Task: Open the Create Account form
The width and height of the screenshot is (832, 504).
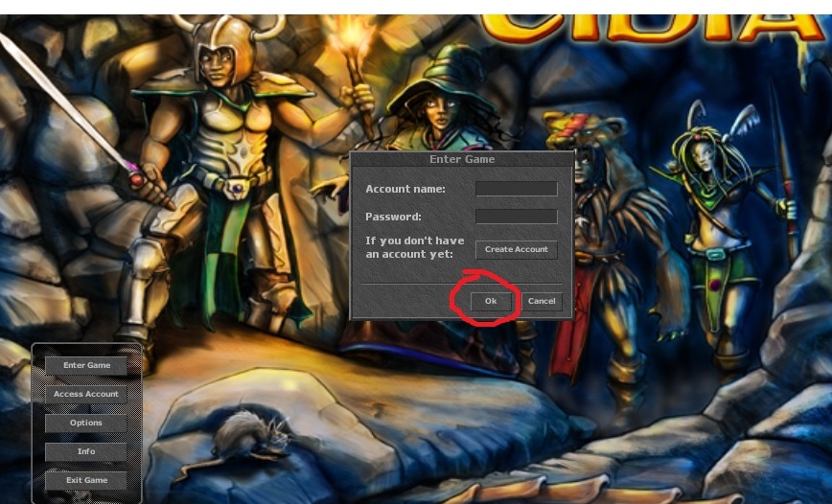Action: click(x=517, y=249)
